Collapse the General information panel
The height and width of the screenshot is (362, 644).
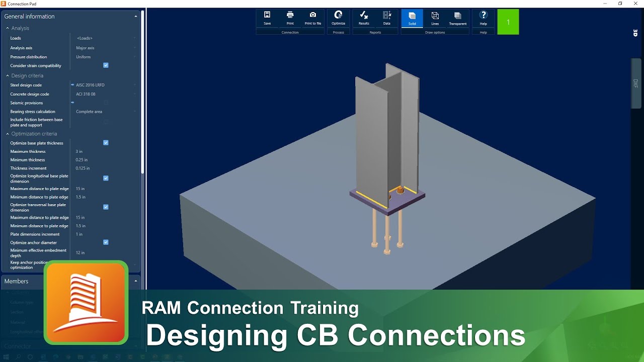tap(135, 17)
